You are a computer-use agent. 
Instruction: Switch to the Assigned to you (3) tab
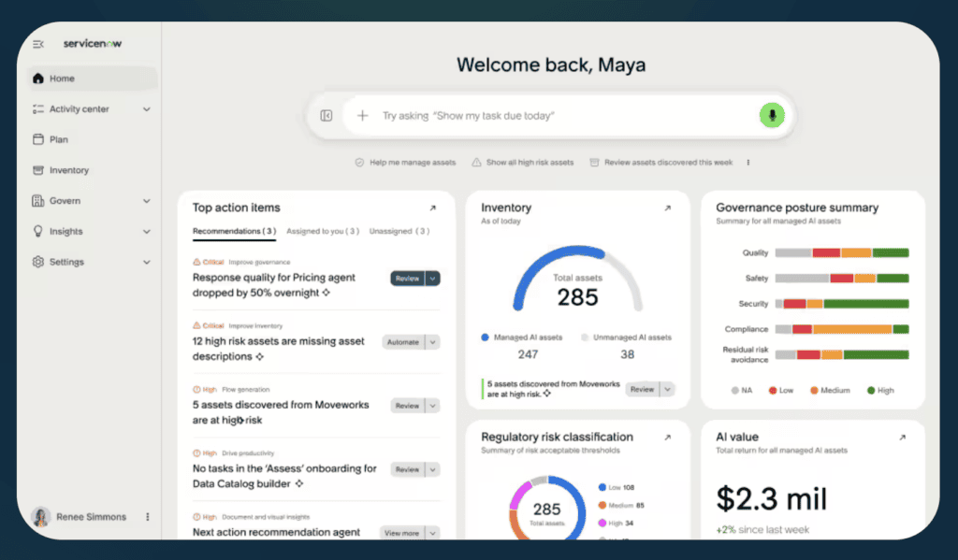pos(323,231)
